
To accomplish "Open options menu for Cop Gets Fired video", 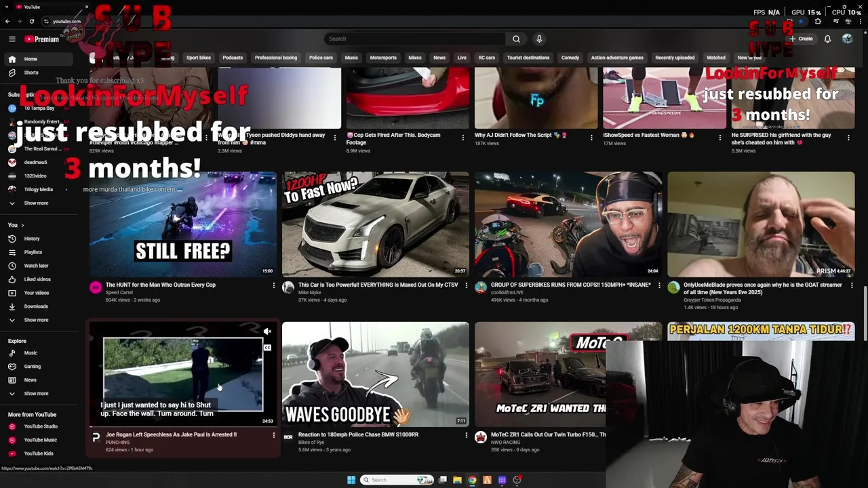I will (x=463, y=138).
